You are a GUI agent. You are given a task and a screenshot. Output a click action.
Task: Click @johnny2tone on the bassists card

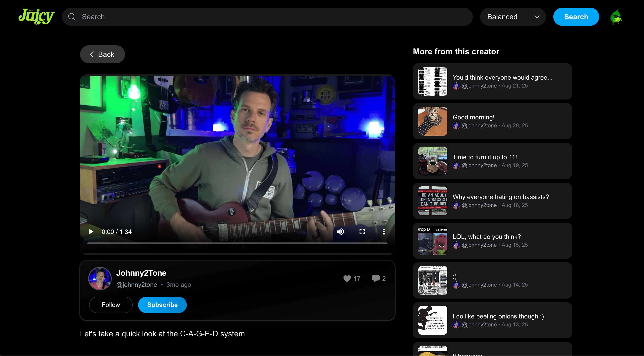[479, 205]
